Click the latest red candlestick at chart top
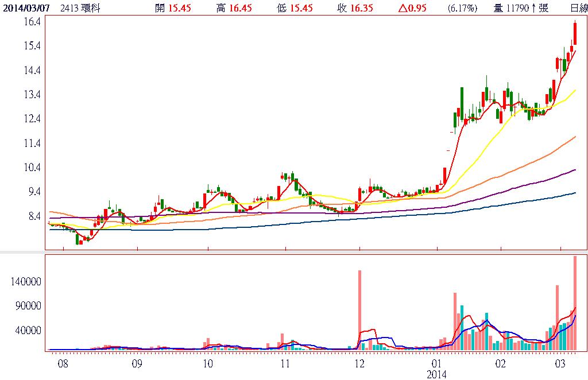Screen dimensions: 588x380 click(575, 33)
